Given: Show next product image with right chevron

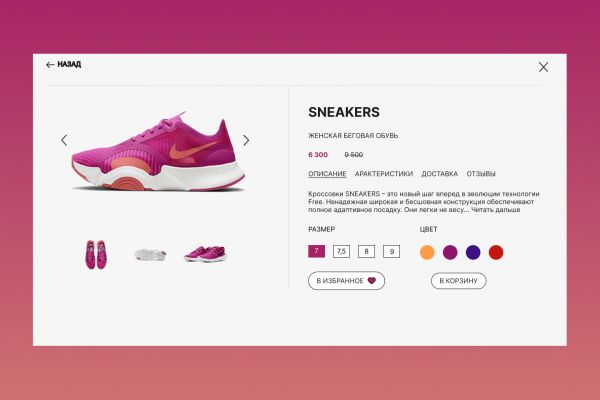Looking at the screenshot, I should (x=246, y=140).
